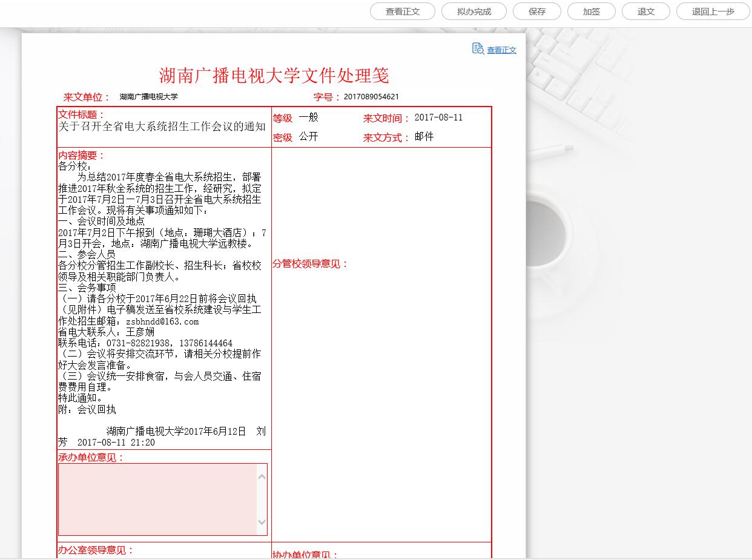Click the 拟办完成 button
752x560 pixels.
point(474,12)
